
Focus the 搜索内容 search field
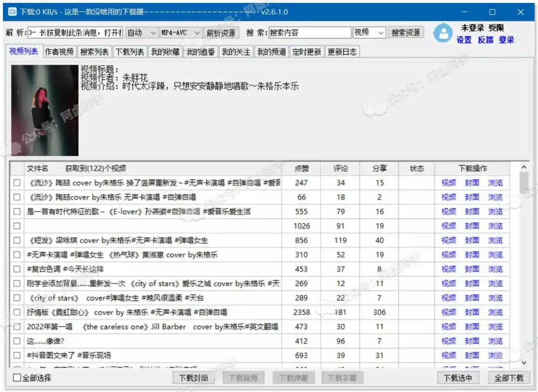[310, 32]
